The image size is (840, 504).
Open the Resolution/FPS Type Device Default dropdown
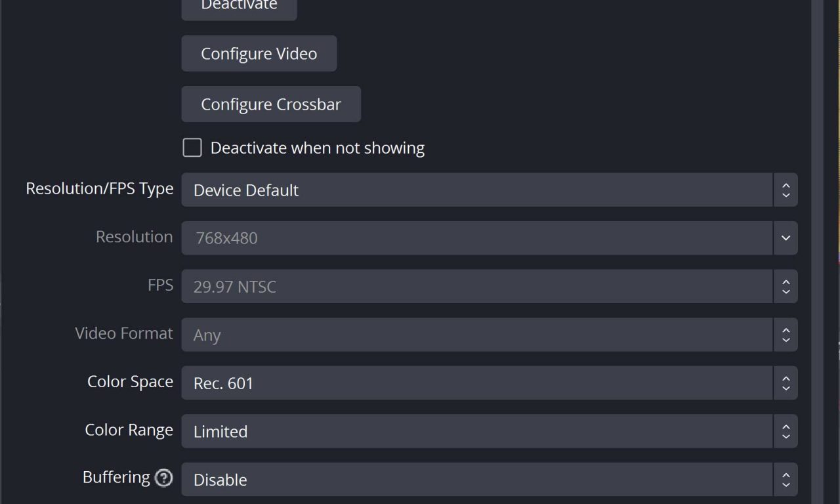476,190
